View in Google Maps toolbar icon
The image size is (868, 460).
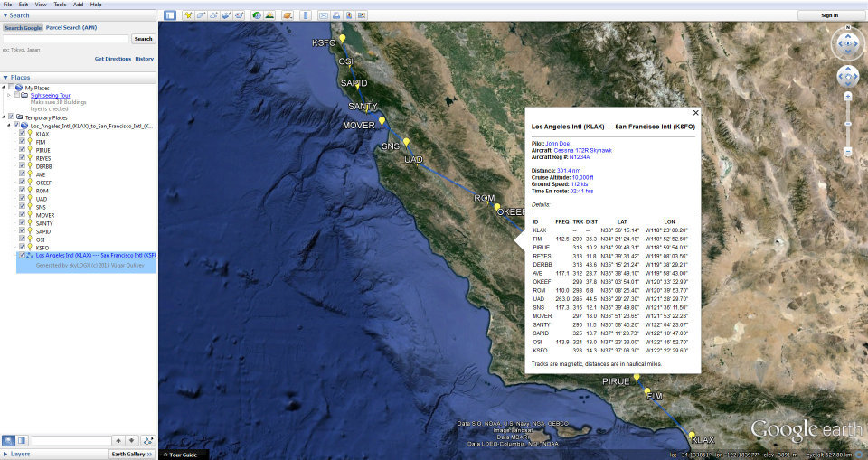362,15
